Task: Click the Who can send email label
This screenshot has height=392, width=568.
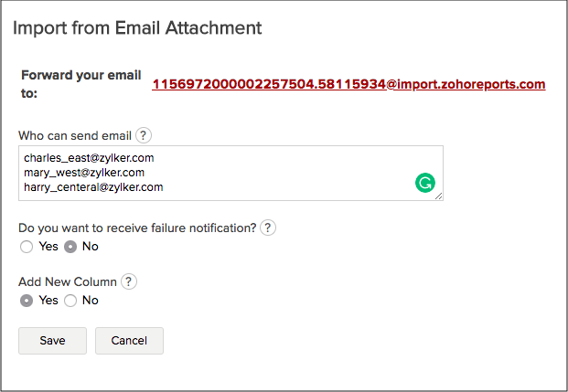Action: (75, 135)
